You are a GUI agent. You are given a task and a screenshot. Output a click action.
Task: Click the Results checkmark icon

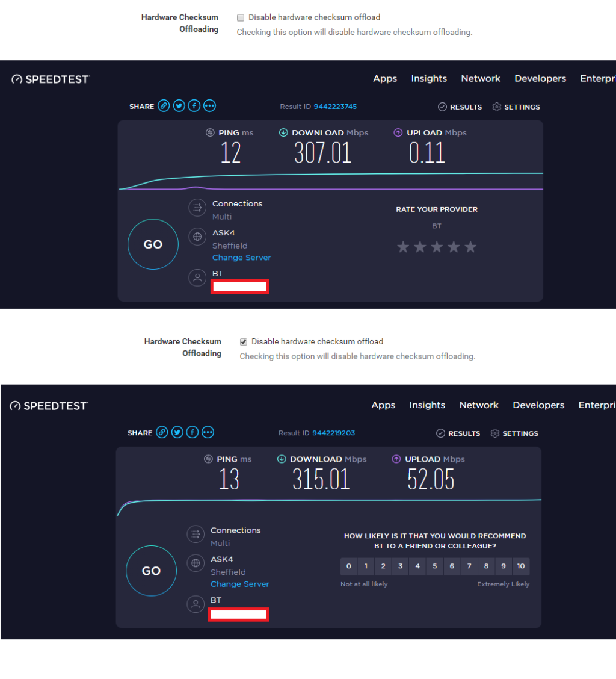443,107
